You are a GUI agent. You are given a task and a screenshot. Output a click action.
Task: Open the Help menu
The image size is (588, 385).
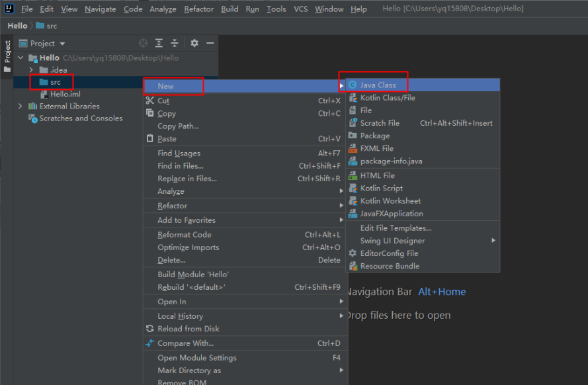tap(358, 9)
